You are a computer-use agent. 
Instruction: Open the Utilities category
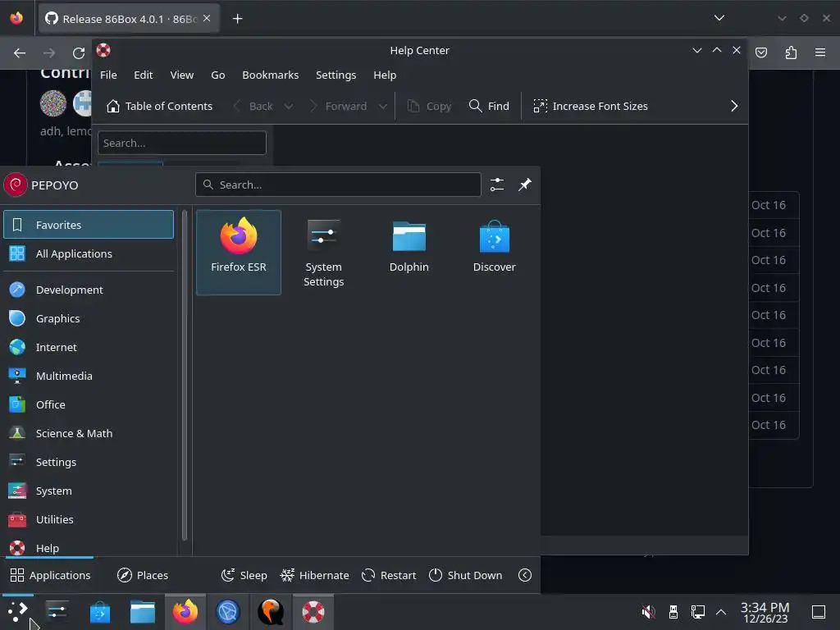tap(89, 519)
